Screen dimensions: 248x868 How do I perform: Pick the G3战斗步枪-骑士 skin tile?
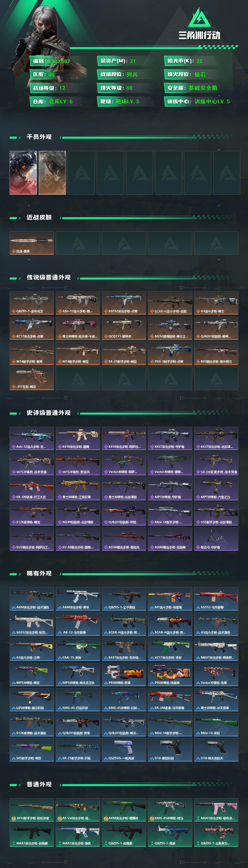pyautogui.click(x=216, y=303)
